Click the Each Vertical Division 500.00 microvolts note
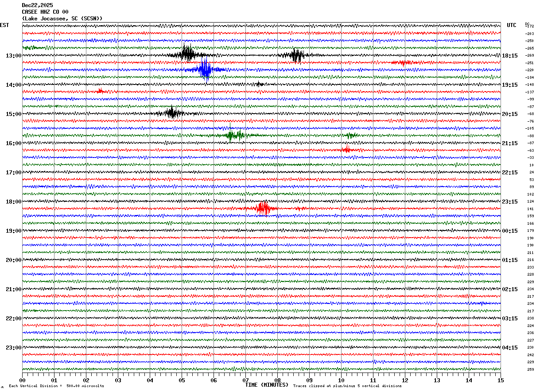Screen dimensions: 536x392 coord(57,386)
